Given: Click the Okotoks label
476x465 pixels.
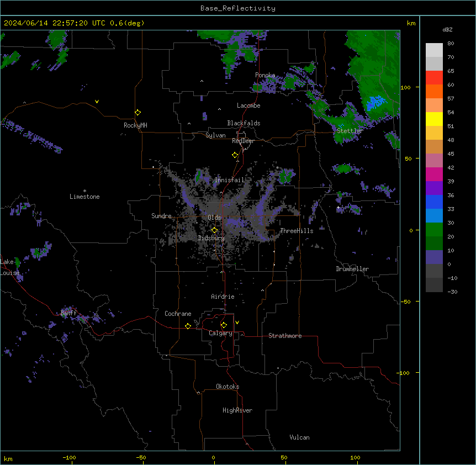Looking at the screenshot, I should (228, 387).
